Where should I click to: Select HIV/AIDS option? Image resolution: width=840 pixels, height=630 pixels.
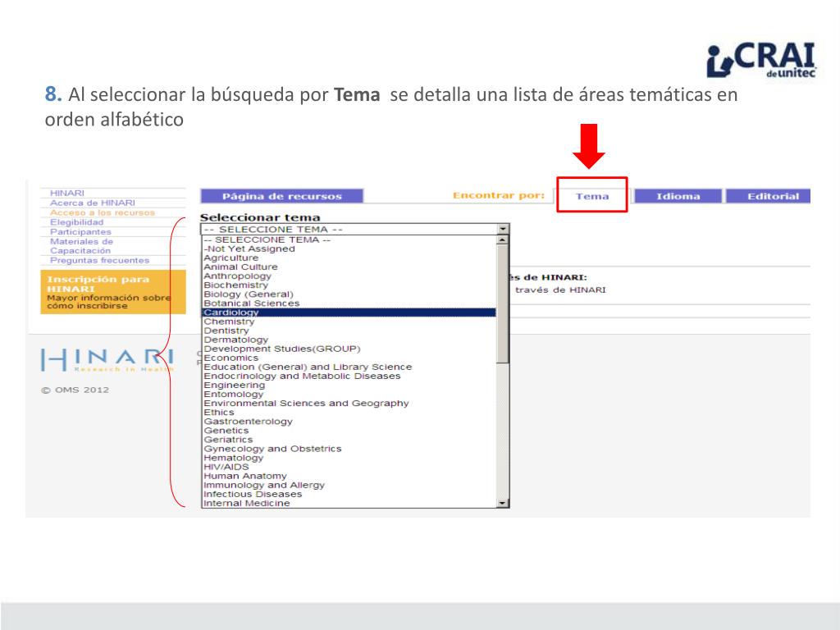tap(349, 467)
